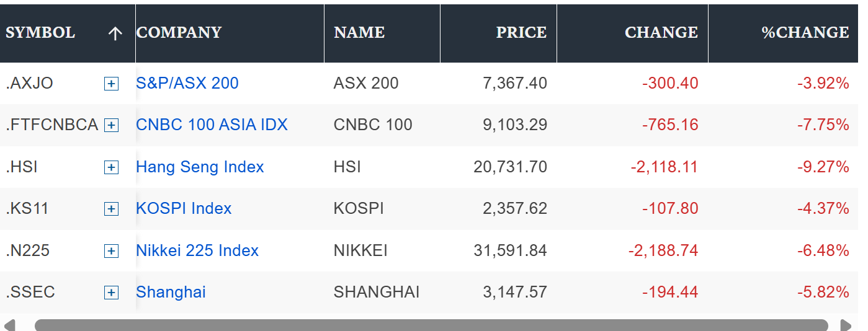This screenshot has height=331, width=868.
Task: Sort by the Price column header
Action: click(x=521, y=32)
